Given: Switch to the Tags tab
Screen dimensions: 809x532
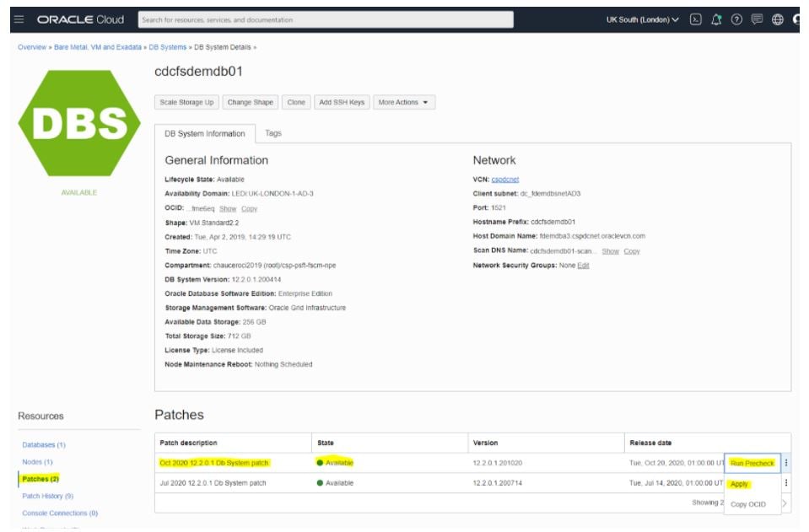Looking at the screenshot, I should pos(273,133).
